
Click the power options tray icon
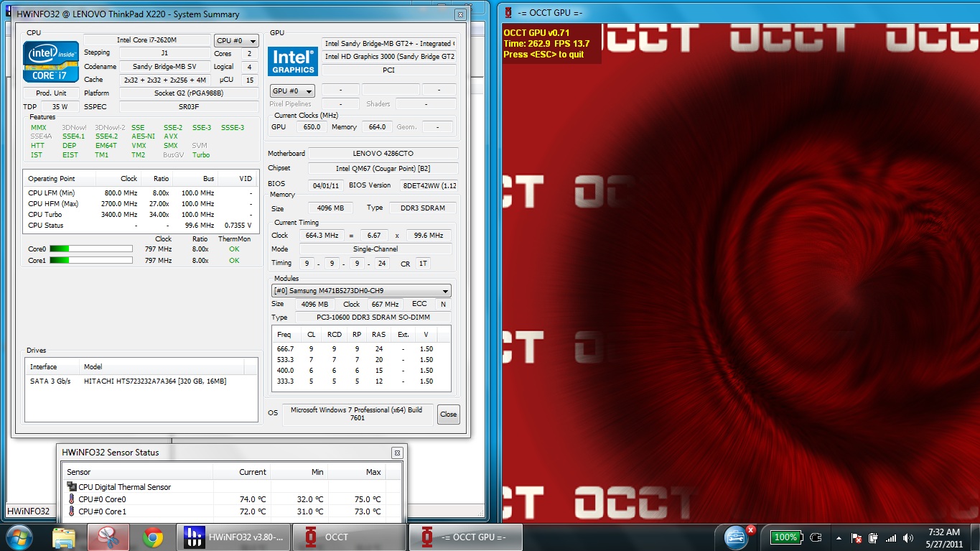[873, 538]
